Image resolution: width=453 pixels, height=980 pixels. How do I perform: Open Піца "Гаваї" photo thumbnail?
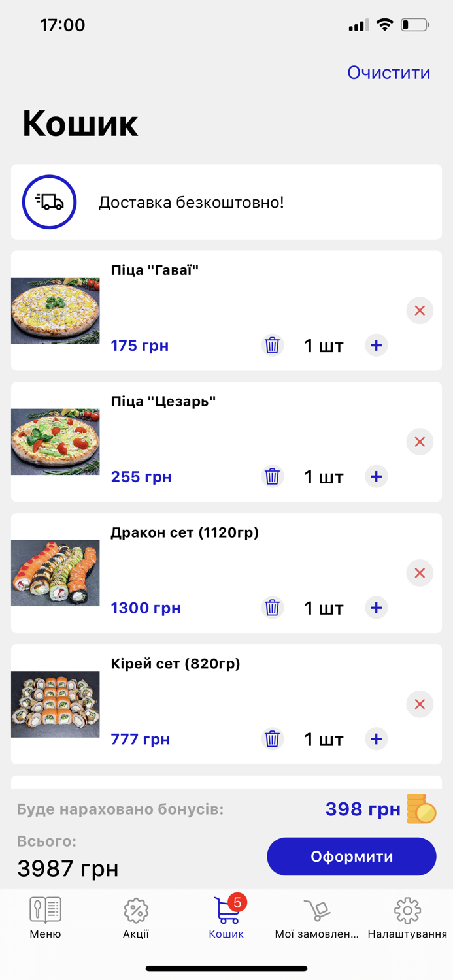coord(55,310)
